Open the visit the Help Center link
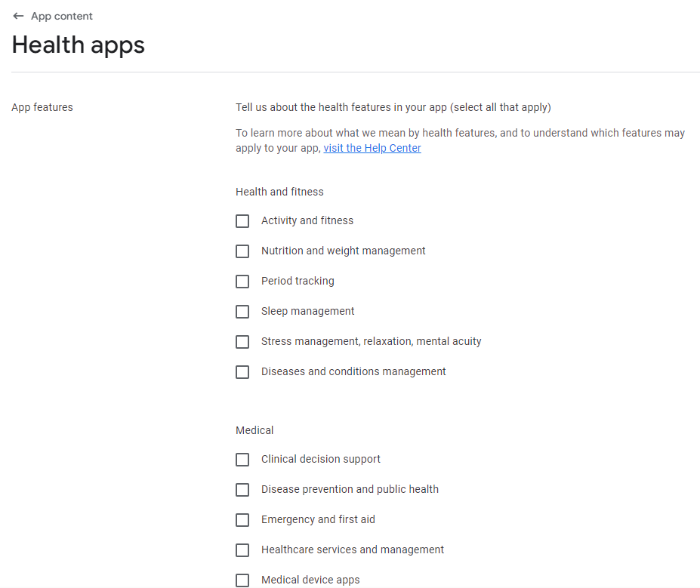700x588 pixels. point(372,148)
